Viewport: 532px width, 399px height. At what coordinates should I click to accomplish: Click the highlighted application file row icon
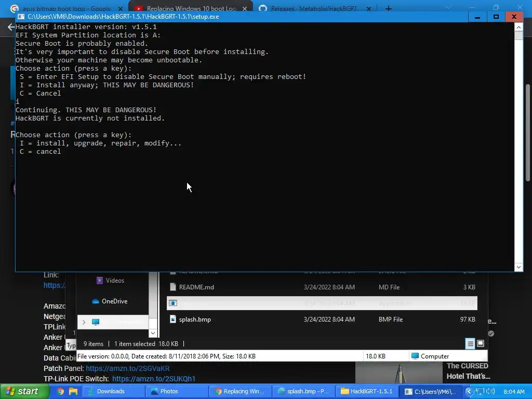pyautogui.click(x=173, y=303)
